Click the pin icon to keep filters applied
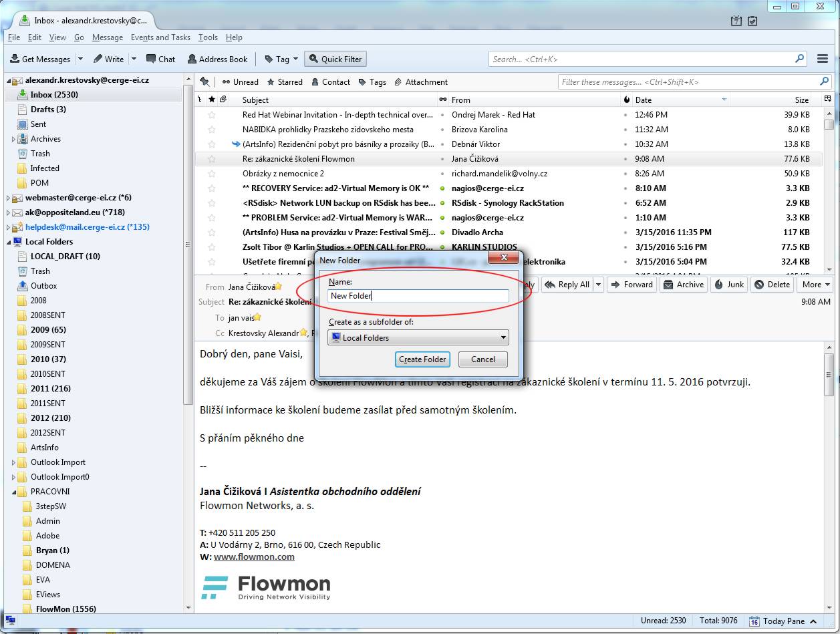Image resolution: width=840 pixels, height=634 pixels. 204,82
